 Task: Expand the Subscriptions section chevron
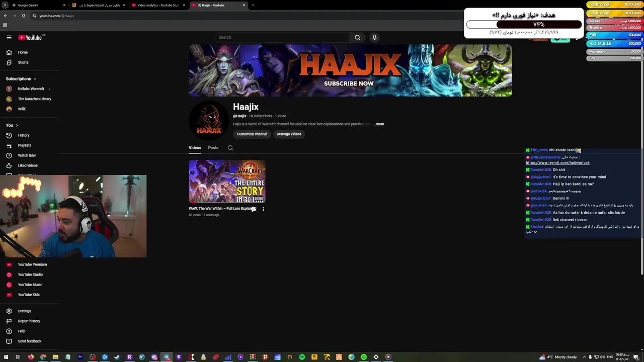pos(35,79)
